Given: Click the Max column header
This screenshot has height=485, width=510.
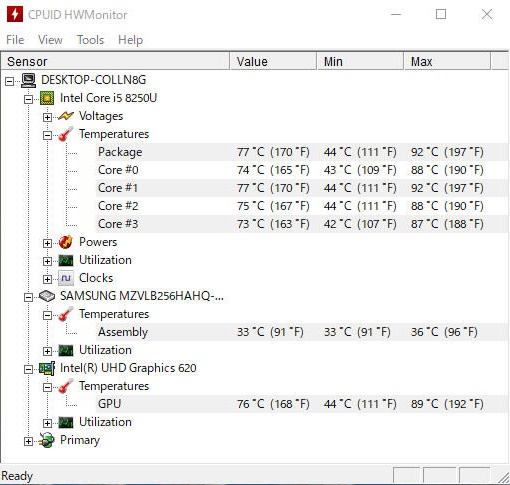Looking at the screenshot, I should pos(447,62).
